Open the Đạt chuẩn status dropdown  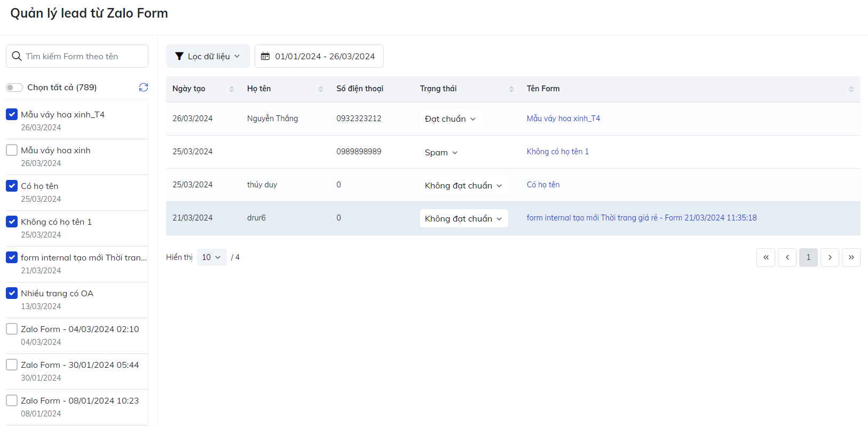450,119
